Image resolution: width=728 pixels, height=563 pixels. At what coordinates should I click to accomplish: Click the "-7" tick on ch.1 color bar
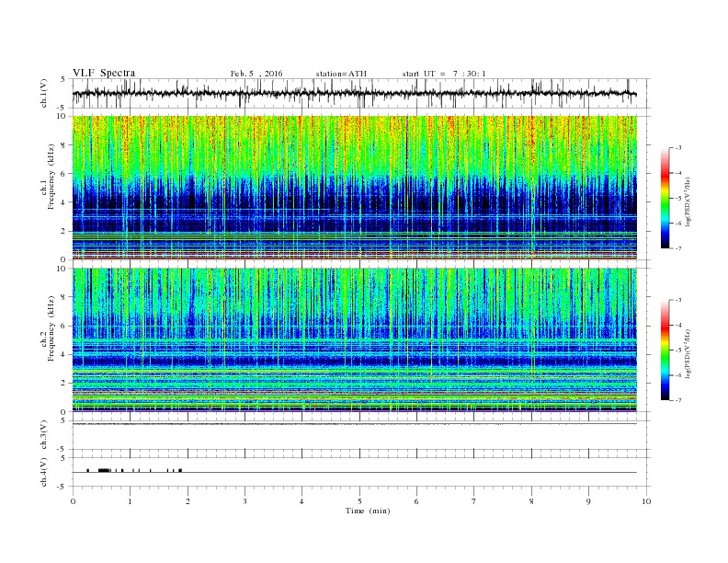(678, 248)
